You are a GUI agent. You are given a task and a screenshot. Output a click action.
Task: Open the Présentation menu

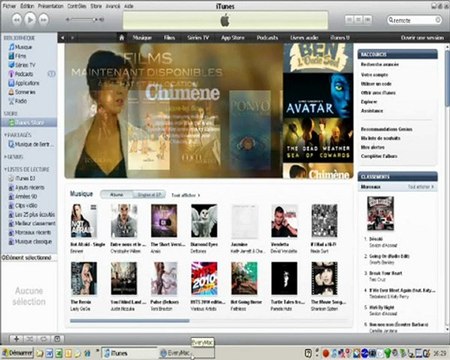(50, 6)
